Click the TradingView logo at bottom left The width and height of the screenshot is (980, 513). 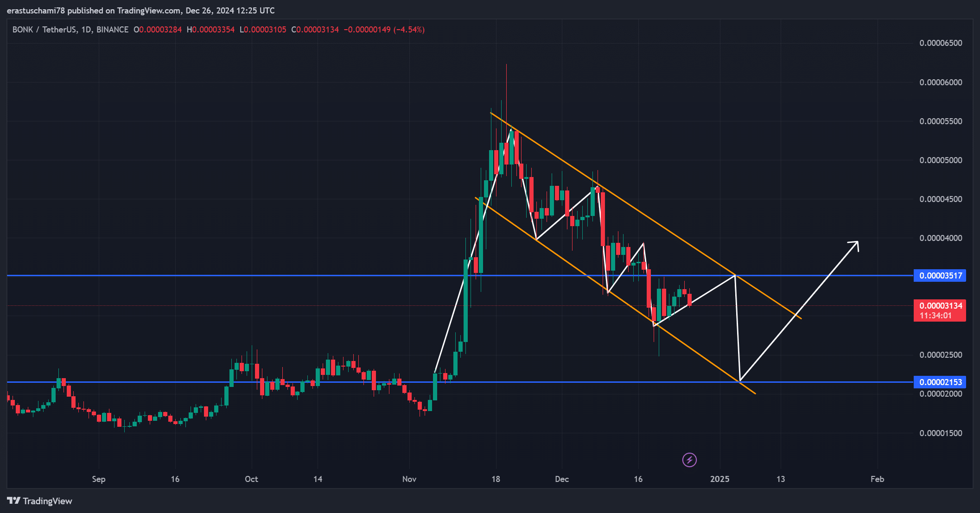click(39, 501)
